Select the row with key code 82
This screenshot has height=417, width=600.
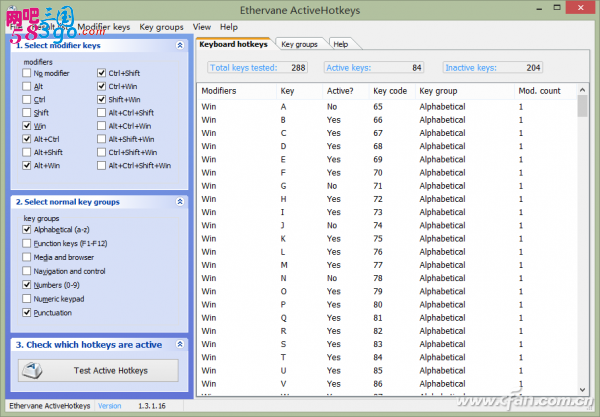tap(387, 331)
